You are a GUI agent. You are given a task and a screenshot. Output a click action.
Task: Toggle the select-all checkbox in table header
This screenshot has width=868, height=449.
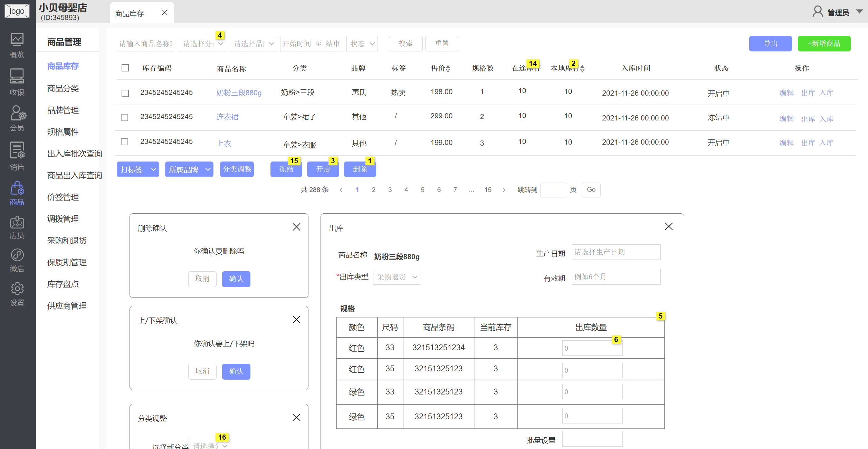point(125,68)
